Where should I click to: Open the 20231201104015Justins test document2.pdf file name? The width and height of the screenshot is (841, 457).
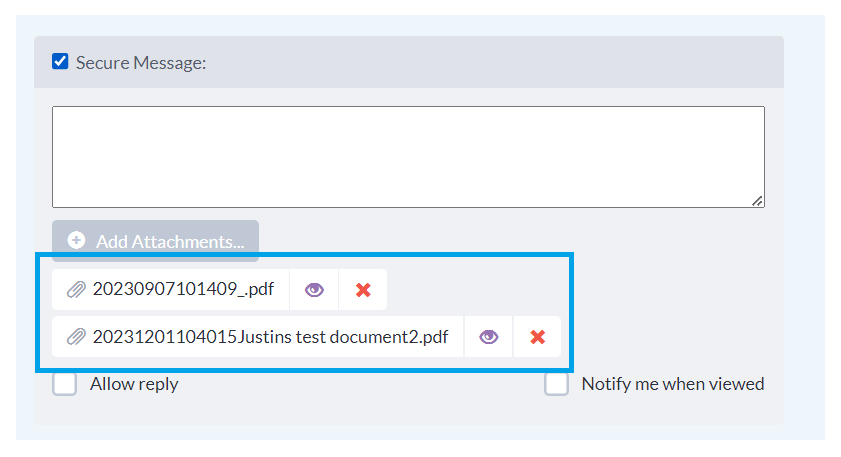click(x=270, y=337)
